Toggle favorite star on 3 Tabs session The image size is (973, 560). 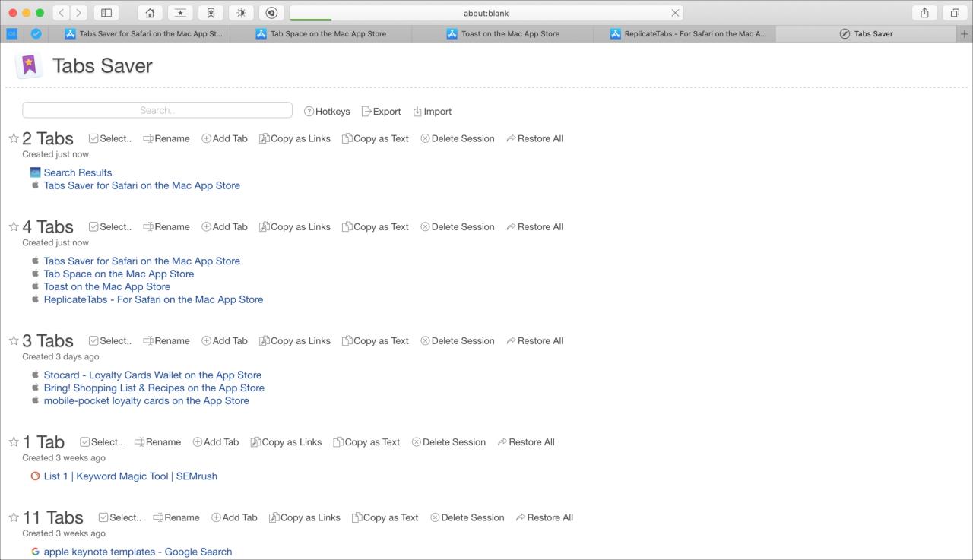coord(14,341)
